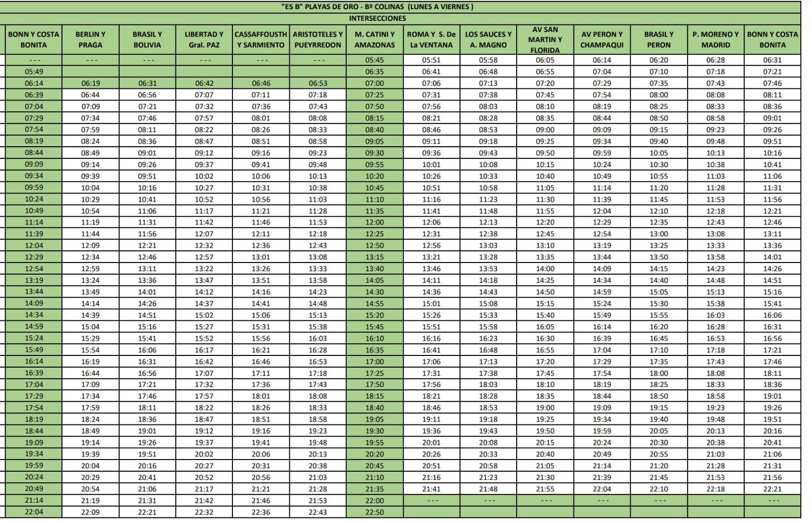Screen dimensions: 812x523
Task: Select the BERLIN Y PRAGA column header
Action: [x=90, y=40]
